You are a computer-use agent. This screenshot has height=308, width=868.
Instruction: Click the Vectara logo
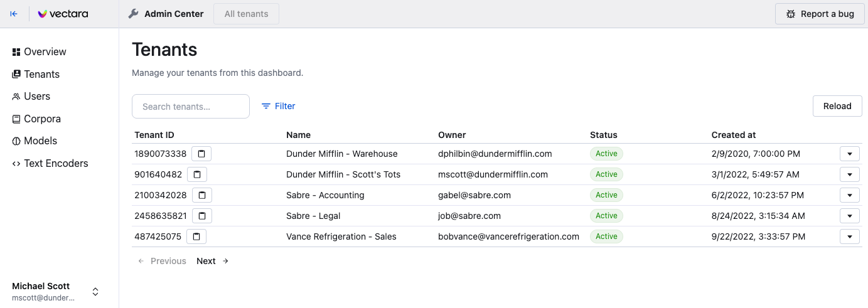pyautogui.click(x=63, y=14)
